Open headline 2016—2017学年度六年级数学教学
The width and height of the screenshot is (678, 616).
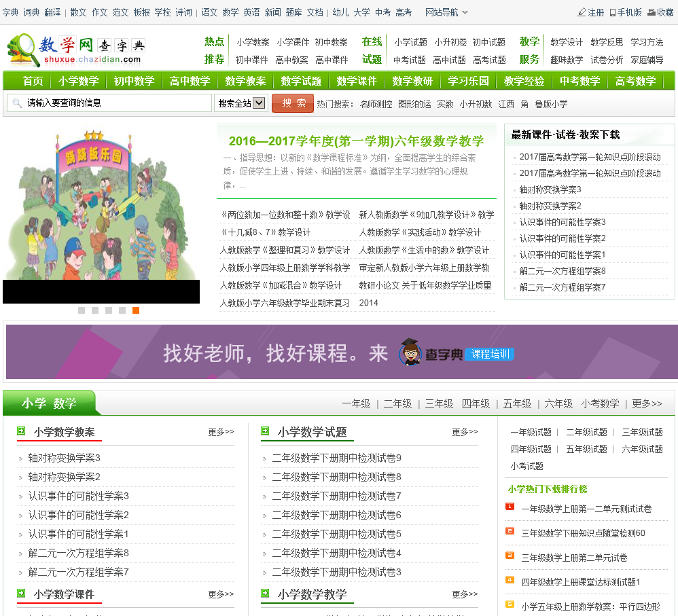356,141
